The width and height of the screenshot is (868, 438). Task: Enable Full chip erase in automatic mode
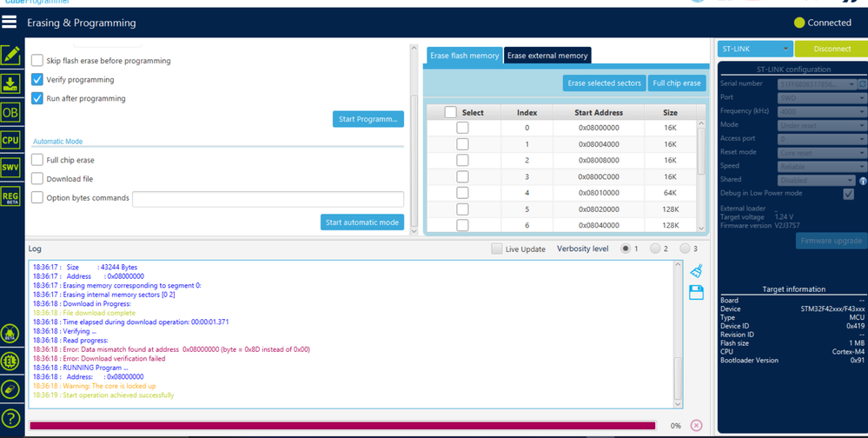(x=37, y=160)
